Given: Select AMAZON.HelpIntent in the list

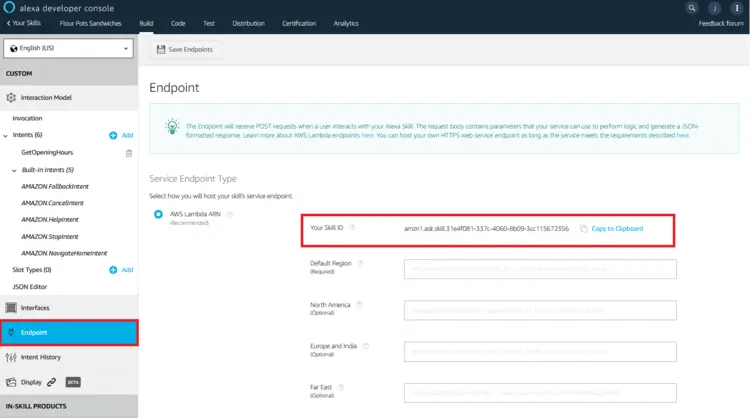Looking at the screenshot, I should tap(50, 220).
